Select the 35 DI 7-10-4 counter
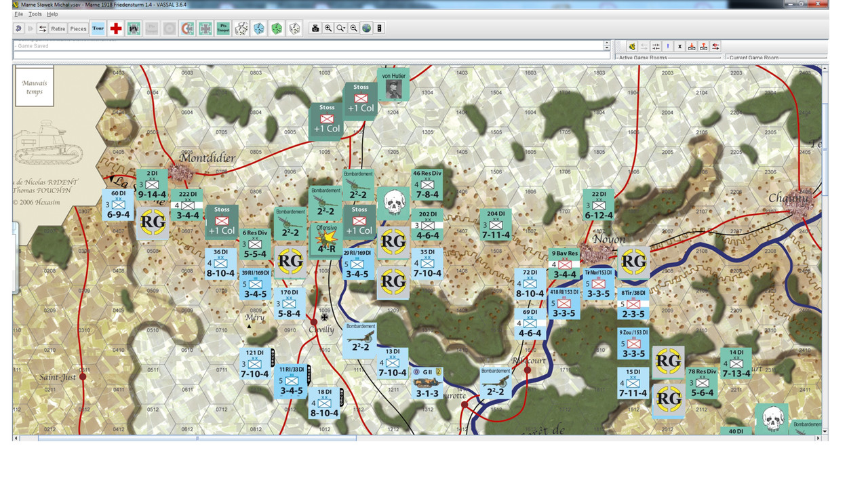Screen dimensions: 868x480 [x=427, y=264]
